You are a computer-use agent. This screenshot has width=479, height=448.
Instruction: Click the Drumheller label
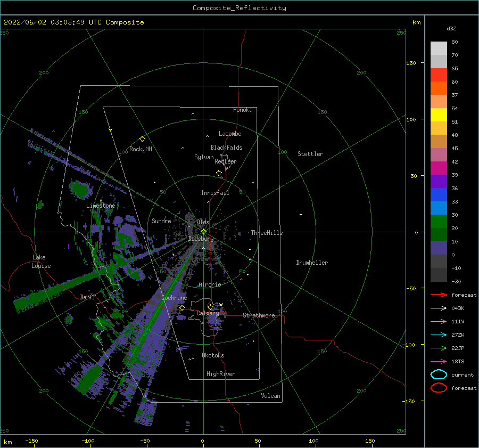click(312, 263)
